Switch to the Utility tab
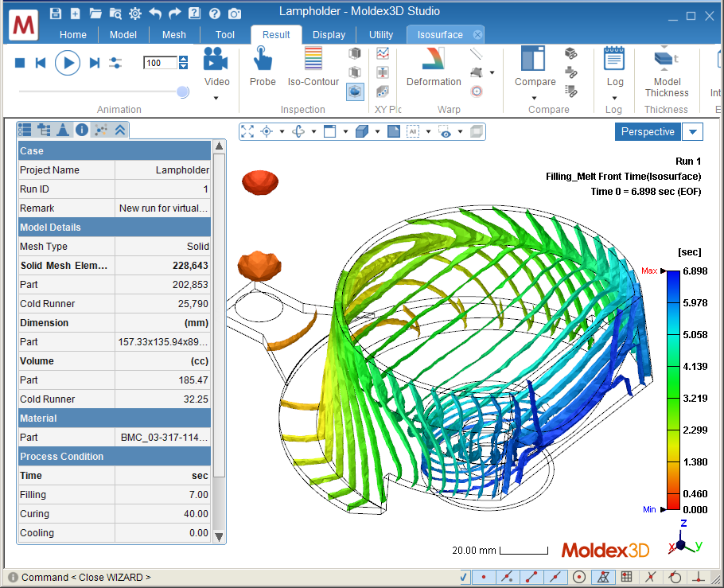Screen dimensions: 724x588 (381, 35)
